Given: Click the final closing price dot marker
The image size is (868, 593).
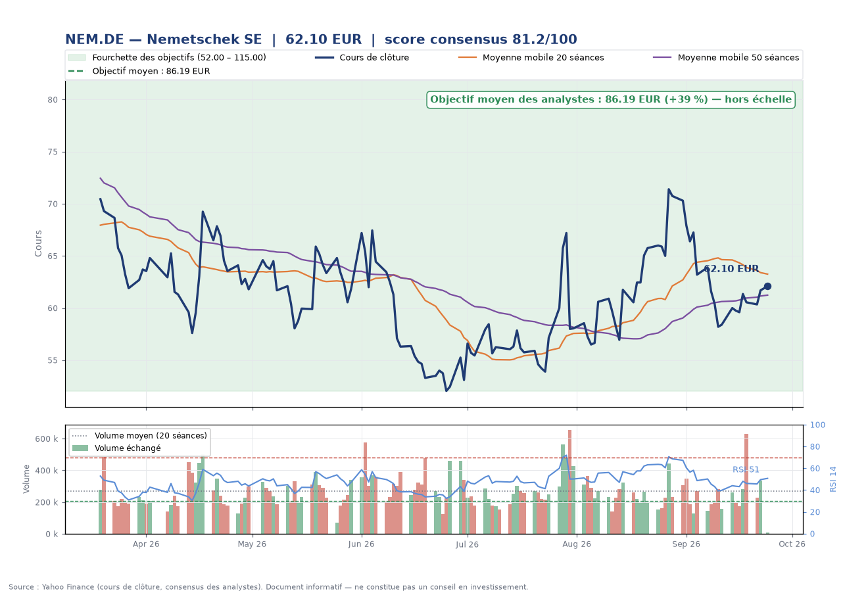Looking at the screenshot, I should click(767, 287).
